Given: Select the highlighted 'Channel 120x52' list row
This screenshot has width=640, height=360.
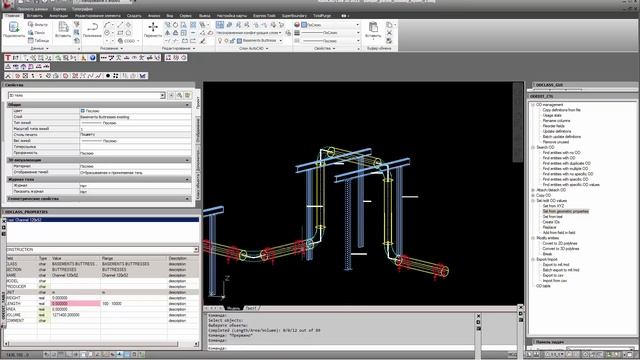Looking at the screenshot, I should (x=103, y=220).
